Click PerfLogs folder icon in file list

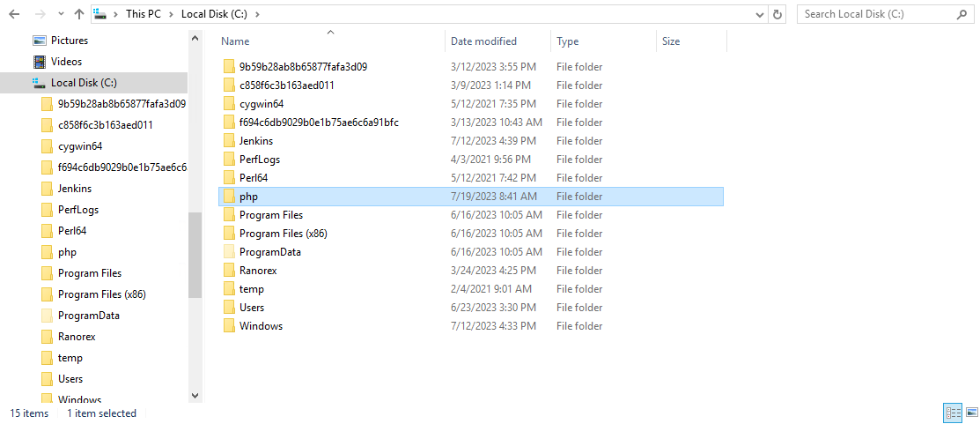[229, 160]
